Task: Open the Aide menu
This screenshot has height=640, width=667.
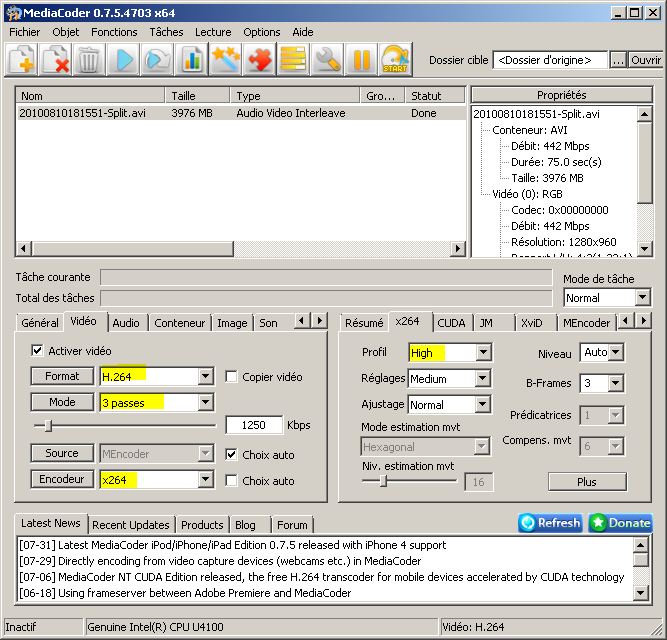Action: [x=303, y=32]
